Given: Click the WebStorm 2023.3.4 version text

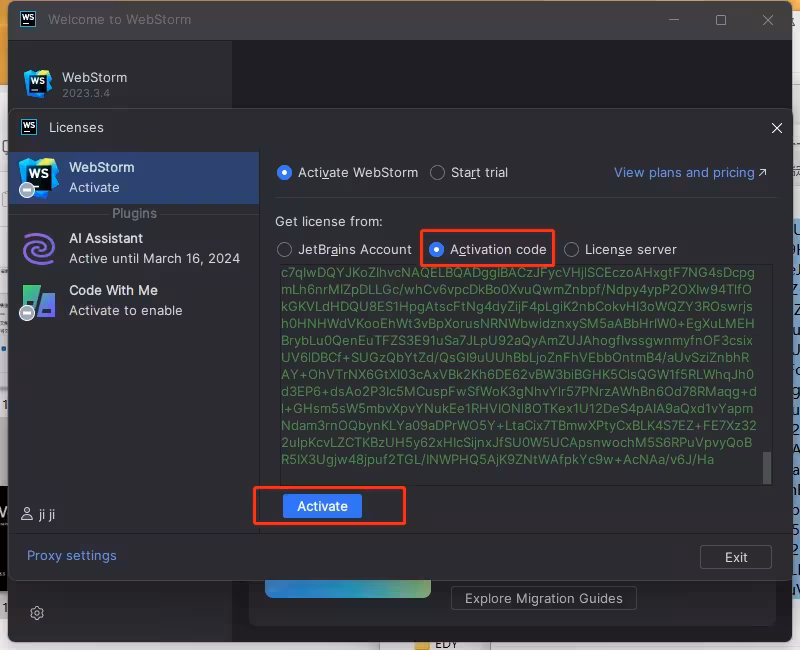Looking at the screenshot, I should (86, 93).
